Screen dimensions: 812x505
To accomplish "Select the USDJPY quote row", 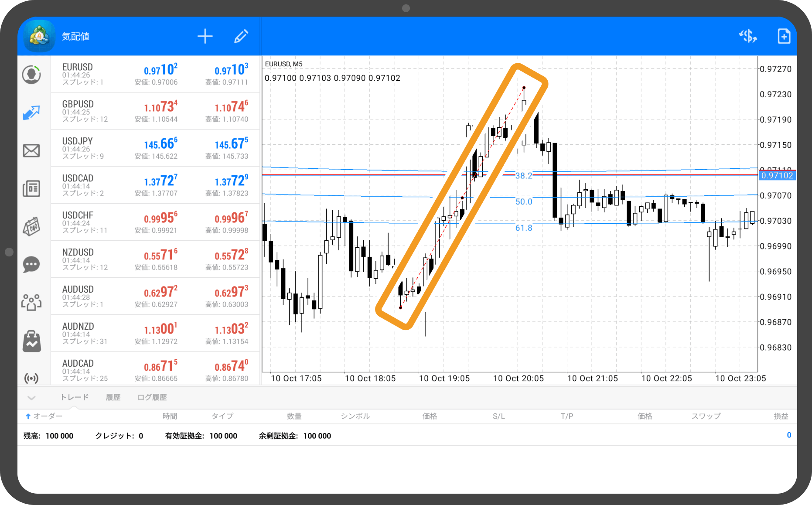I will point(155,148).
